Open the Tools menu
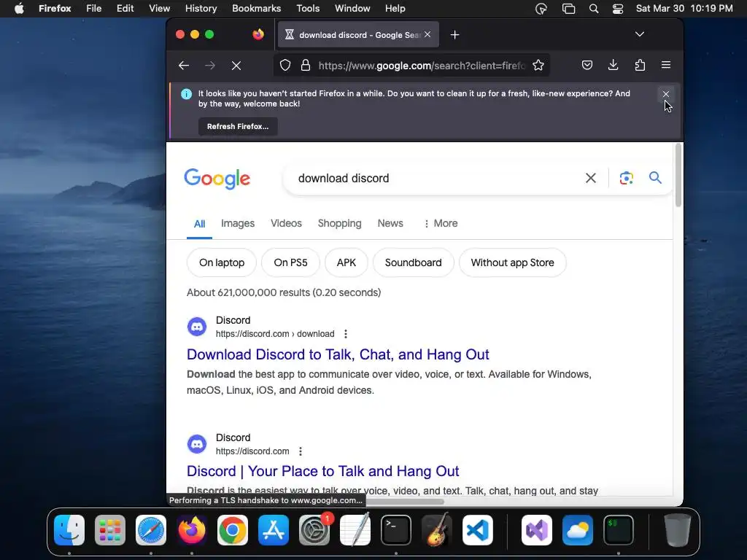 point(308,9)
